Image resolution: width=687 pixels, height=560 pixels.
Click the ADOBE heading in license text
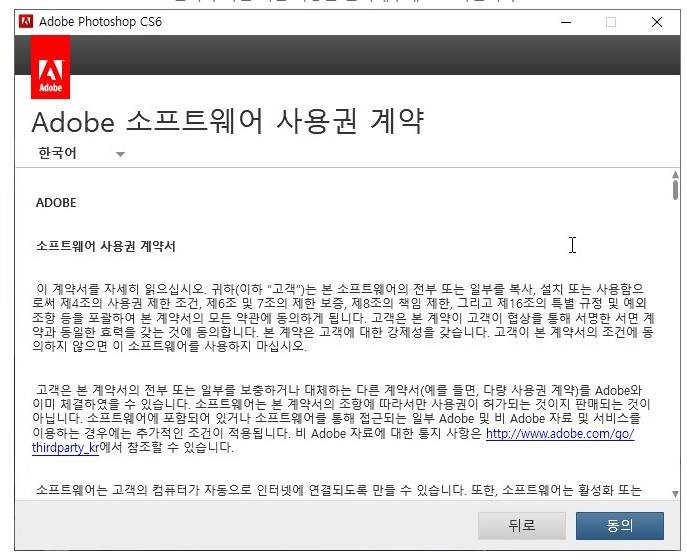pyautogui.click(x=56, y=202)
